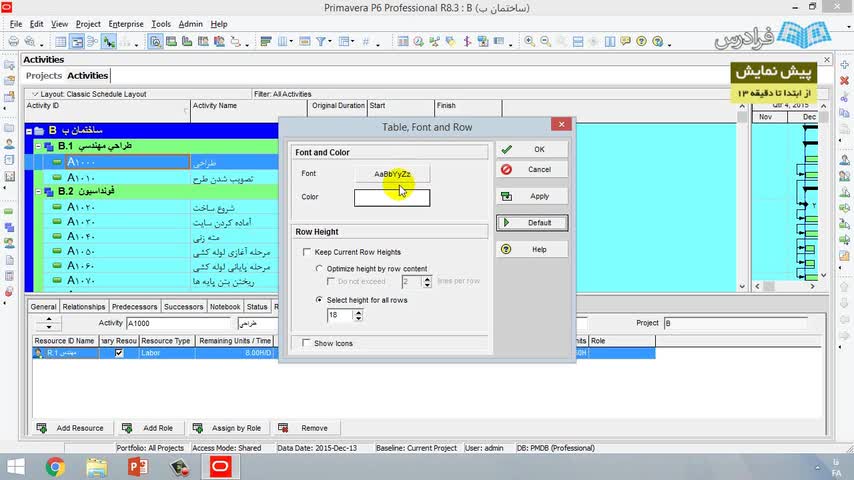Click the Activity ID field A1000
Image resolution: width=854 pixels, height=480 pixels.
179,323
